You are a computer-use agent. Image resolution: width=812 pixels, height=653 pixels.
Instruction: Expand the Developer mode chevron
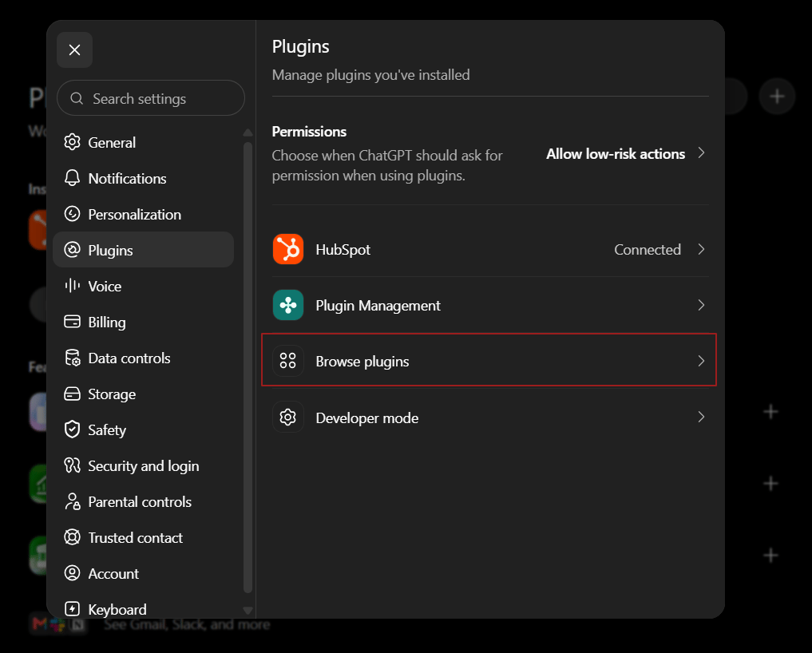coord(701,417)
